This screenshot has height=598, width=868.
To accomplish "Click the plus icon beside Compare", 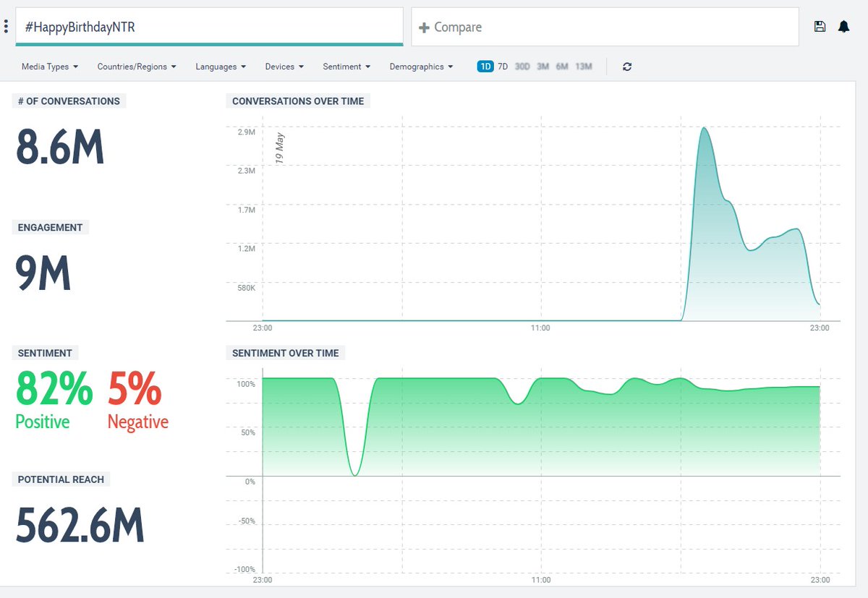I will pos(425,27).
